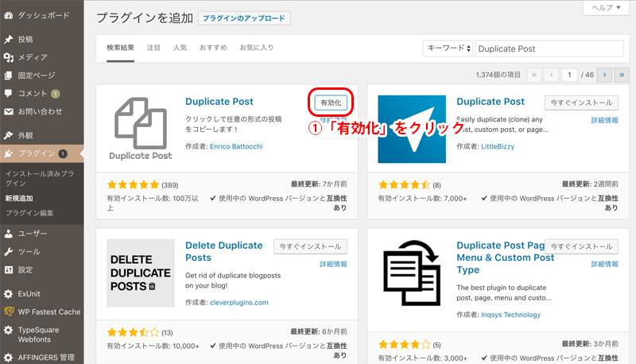Switch to the 人気 tab
The height and width of the screenshot is (364, 636).
180,48
